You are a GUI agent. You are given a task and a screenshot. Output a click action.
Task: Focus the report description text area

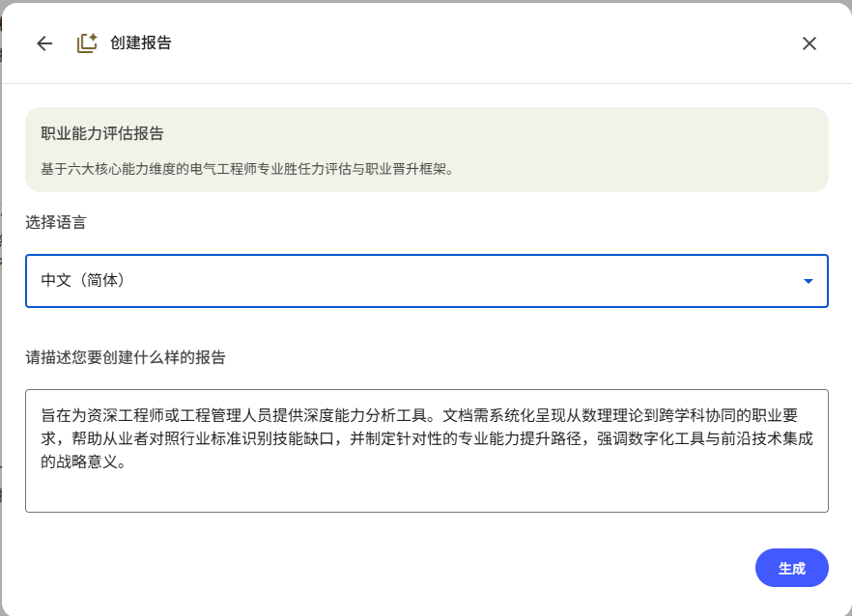pos(427,451)
